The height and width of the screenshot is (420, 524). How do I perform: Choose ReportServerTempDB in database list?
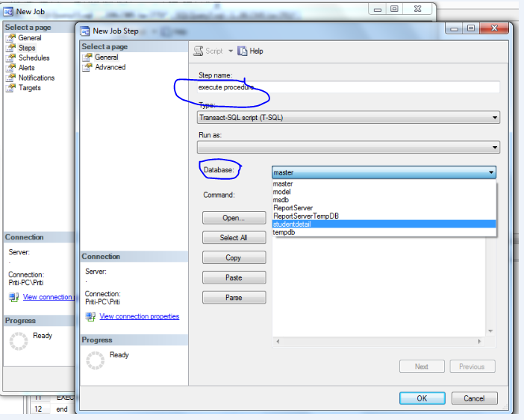384,216
